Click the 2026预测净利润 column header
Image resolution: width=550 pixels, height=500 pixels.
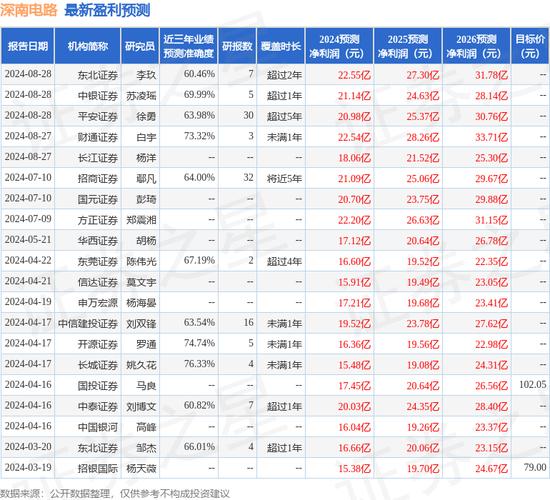(476, 46)
